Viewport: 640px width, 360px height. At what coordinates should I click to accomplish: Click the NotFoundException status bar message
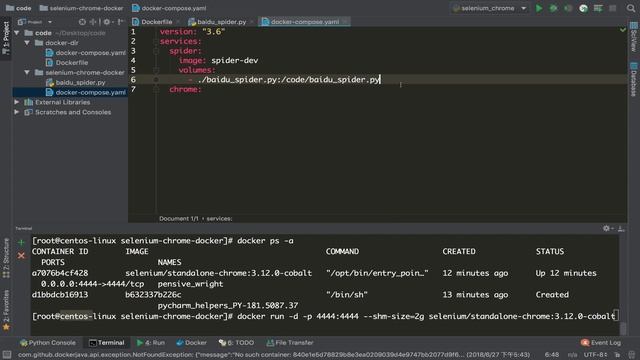tap(274, 355)
